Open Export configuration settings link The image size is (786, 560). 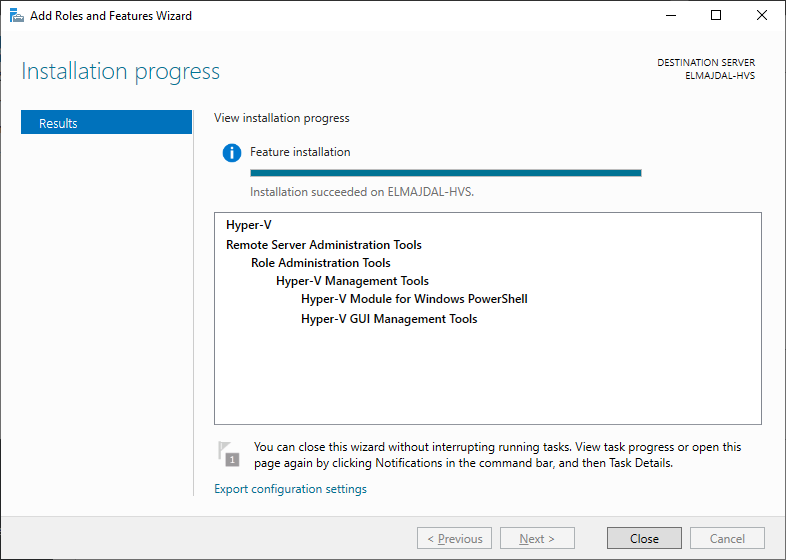(x=290, y=489)
